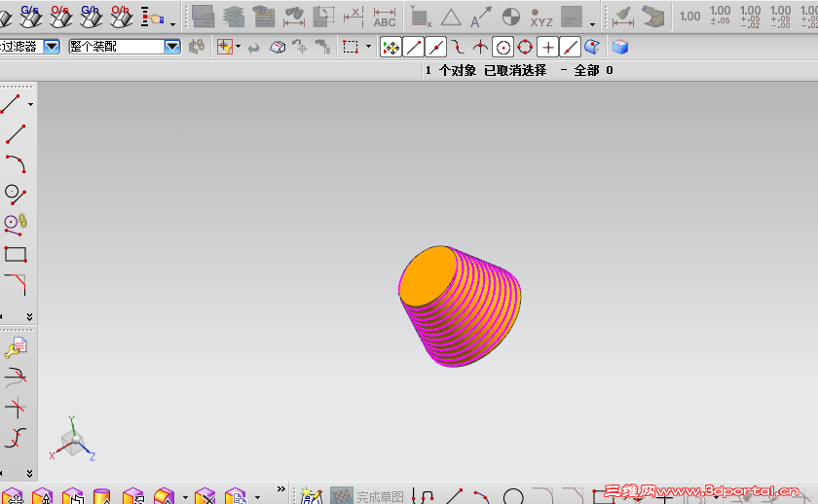Click the selection filter funnel icon
This screenshot has width=818, height=504.
pyautogui.click(x=225, y=47)
